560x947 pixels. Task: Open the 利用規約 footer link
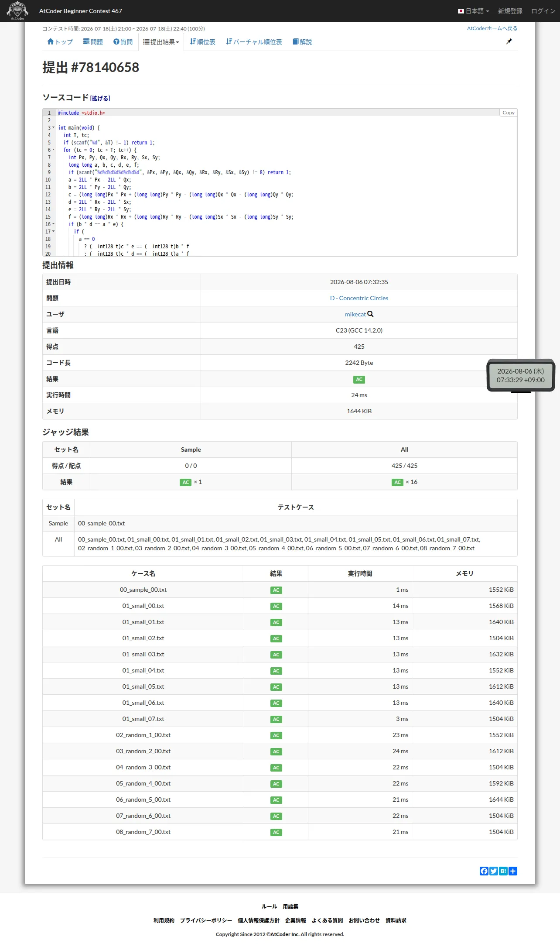[164, 920]
